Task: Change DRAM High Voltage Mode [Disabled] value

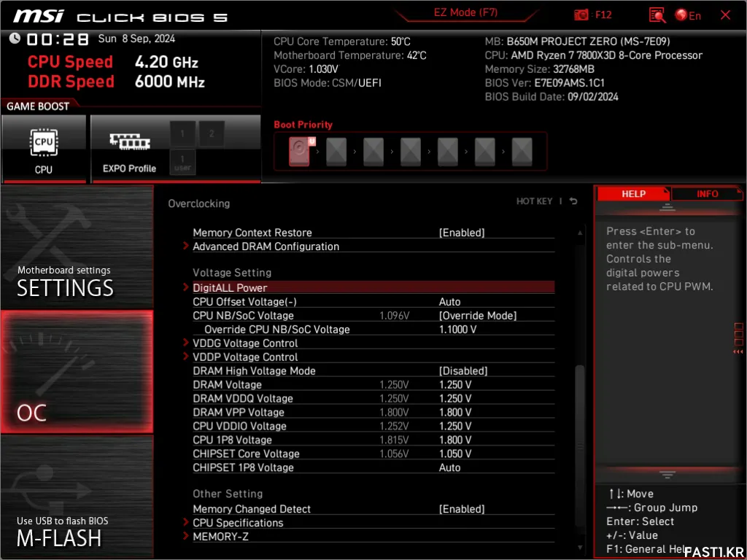Action: coord(463,370)
